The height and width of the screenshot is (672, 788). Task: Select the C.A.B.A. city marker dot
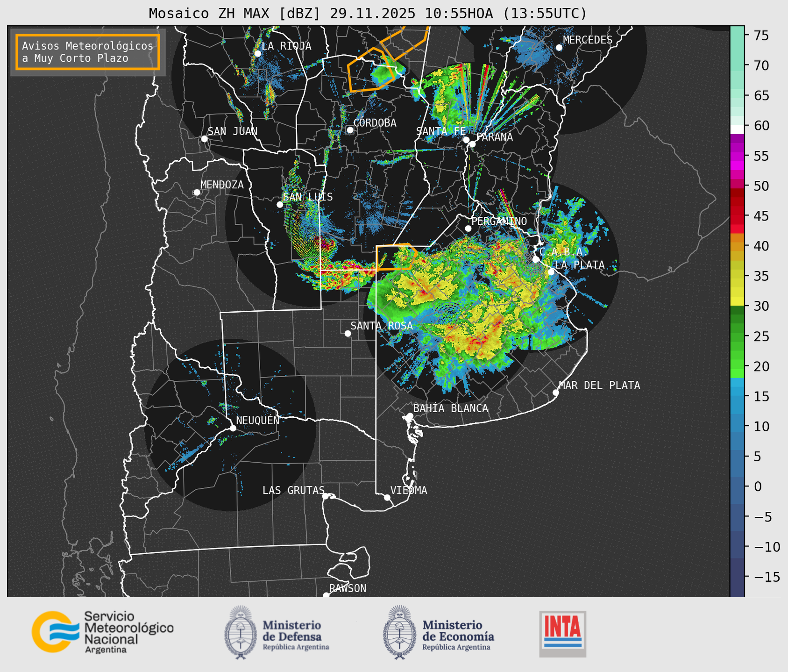(536, 259)
